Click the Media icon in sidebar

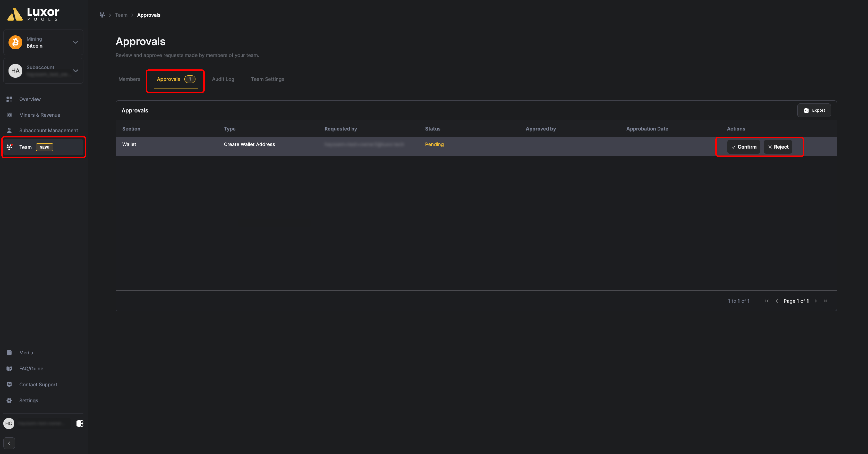click(9, 352)
